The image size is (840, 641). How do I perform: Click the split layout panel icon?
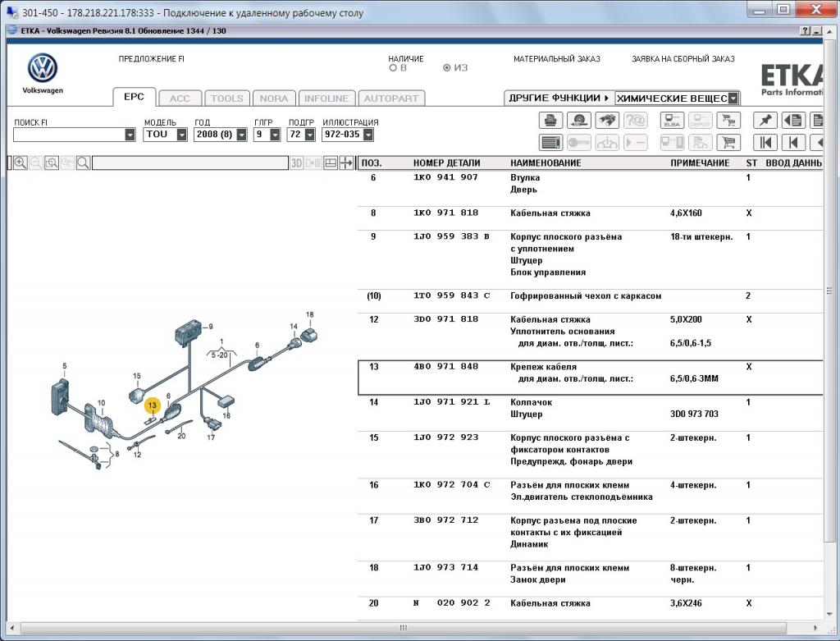pyautogui.click(x=331, y=163)
